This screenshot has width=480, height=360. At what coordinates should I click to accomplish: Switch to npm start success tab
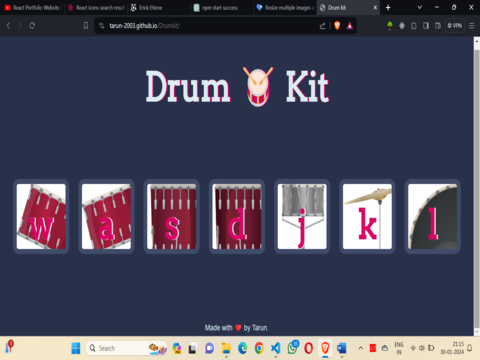222,8
